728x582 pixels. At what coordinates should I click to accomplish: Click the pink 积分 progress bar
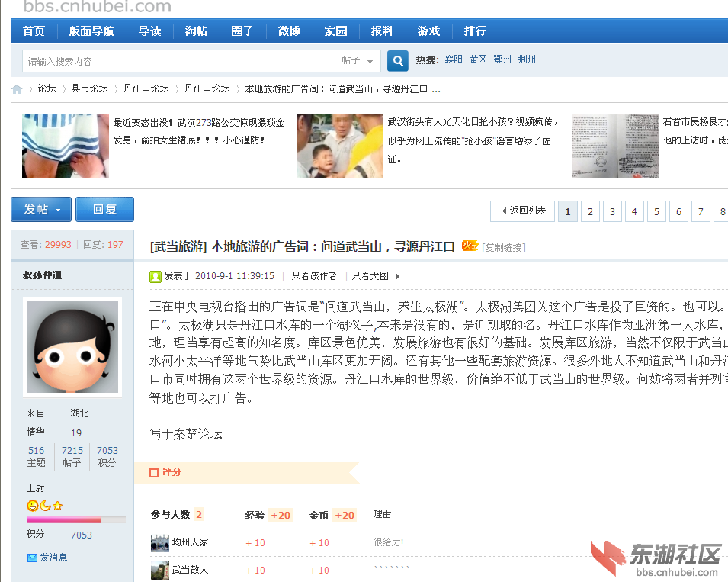[x=76, y=519]
